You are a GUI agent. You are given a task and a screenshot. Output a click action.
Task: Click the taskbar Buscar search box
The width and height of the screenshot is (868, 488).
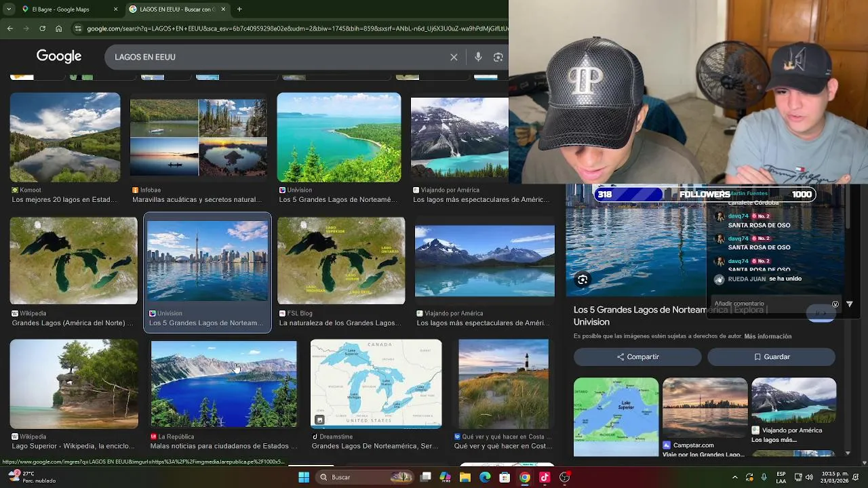[x=366, y=477]
